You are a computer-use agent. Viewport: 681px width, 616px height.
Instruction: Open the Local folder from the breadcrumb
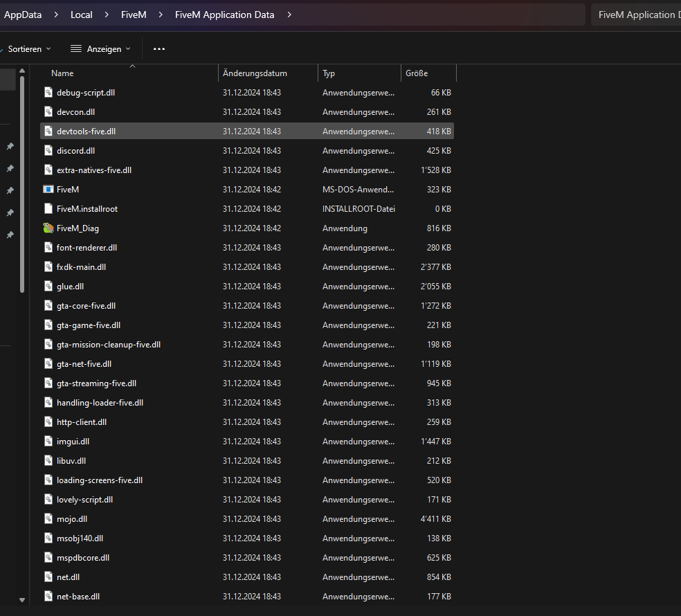[81, 14]
